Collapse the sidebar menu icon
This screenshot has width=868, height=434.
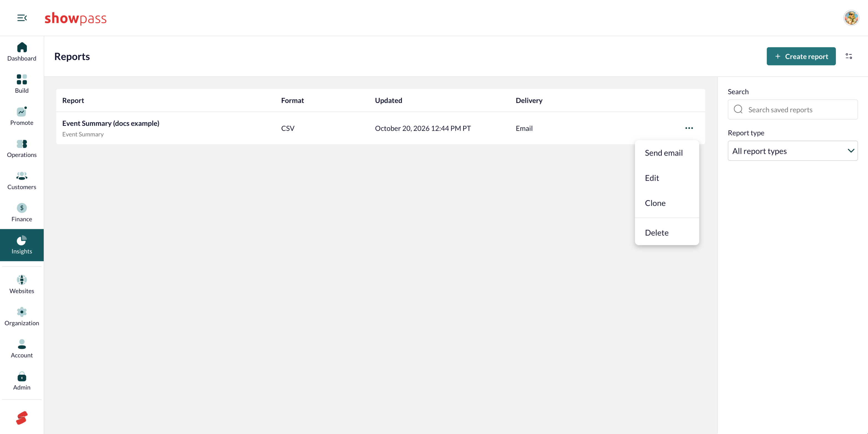[x=22, y=18]
